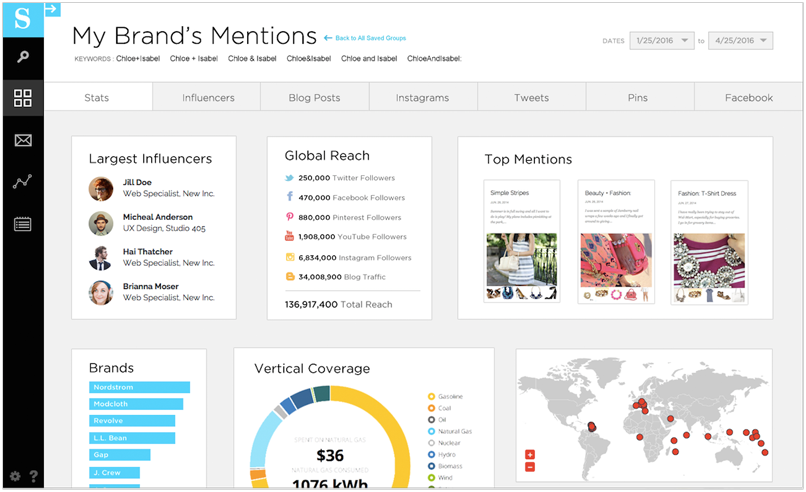Open the Simple Stripes mention card
This screenshot has width=806, height=492.
(522, 241)
